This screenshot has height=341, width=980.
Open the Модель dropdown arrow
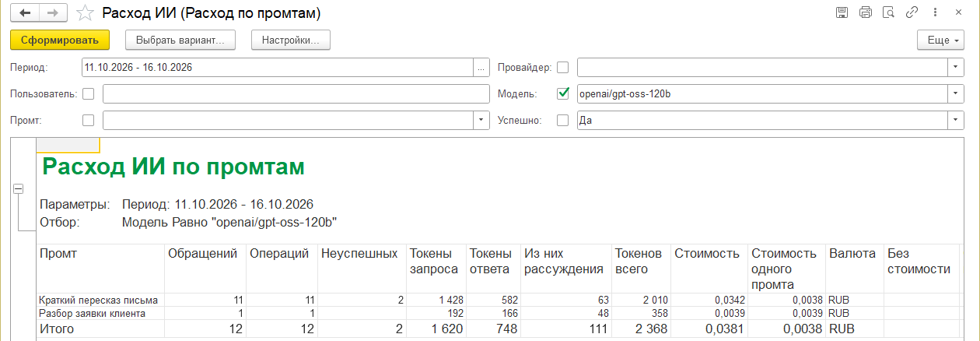point(956,94)
